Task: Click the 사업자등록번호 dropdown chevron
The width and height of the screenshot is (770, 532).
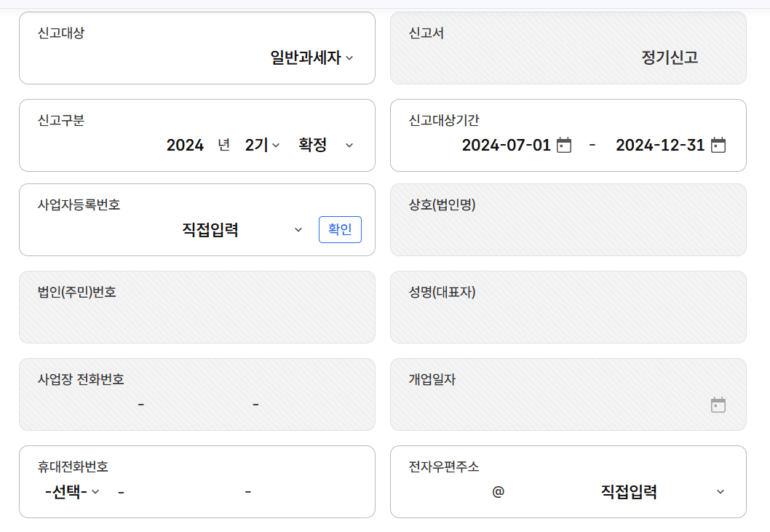Action: (298, 229)
